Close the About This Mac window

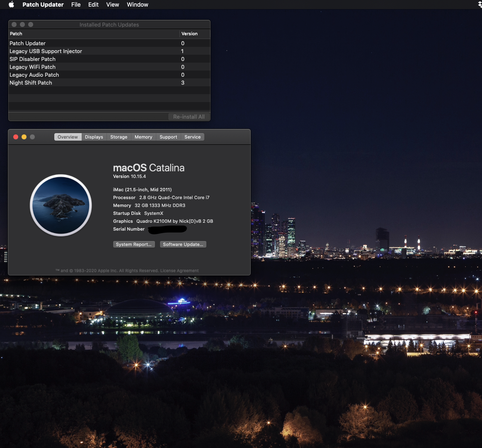[16, 137]
